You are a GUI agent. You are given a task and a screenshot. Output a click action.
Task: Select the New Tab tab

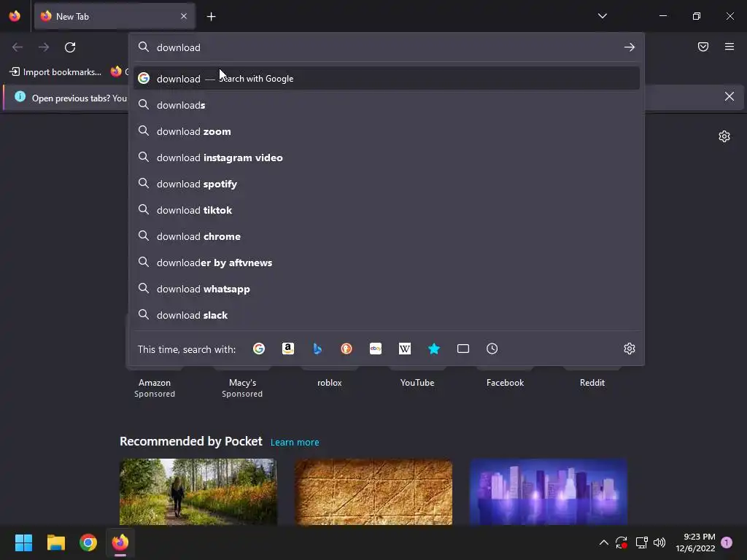(115, 16)
